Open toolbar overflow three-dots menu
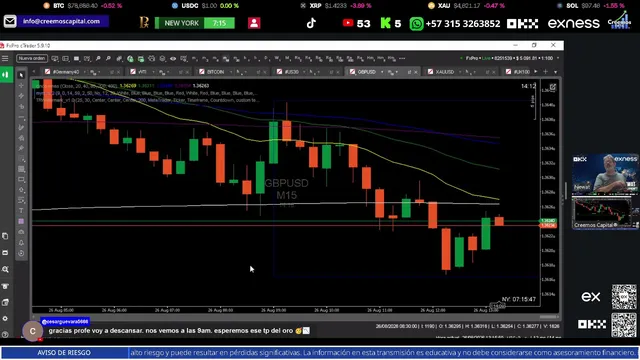The height and width of the screenshot is (360, 640). 402,59
